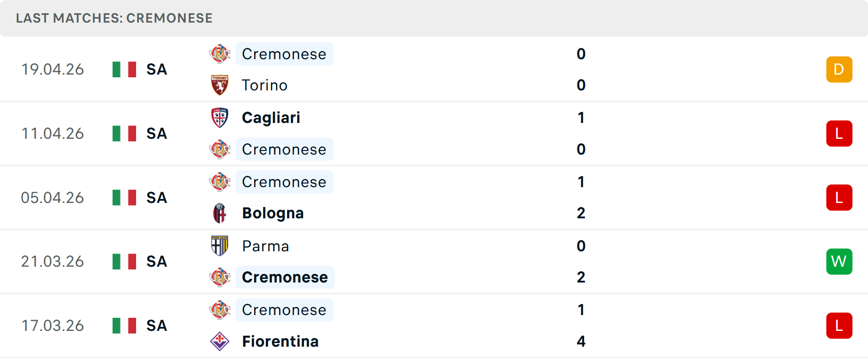The image size is (868, 358).
Task: Select the Torino FC club logo
Action: [x=220, y=85]
